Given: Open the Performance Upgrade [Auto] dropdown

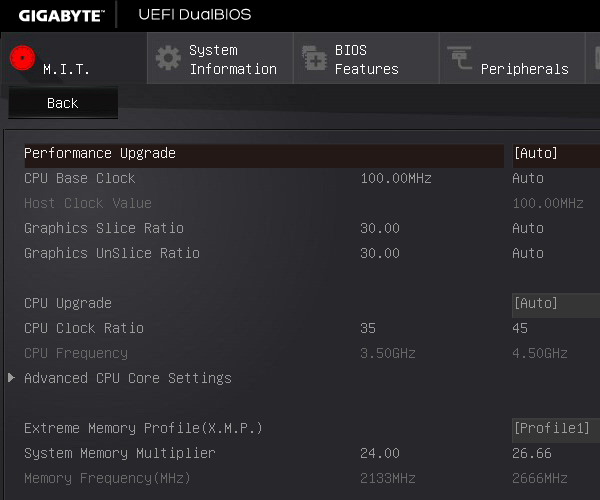Looking at the screenshot, I should 556,154.
